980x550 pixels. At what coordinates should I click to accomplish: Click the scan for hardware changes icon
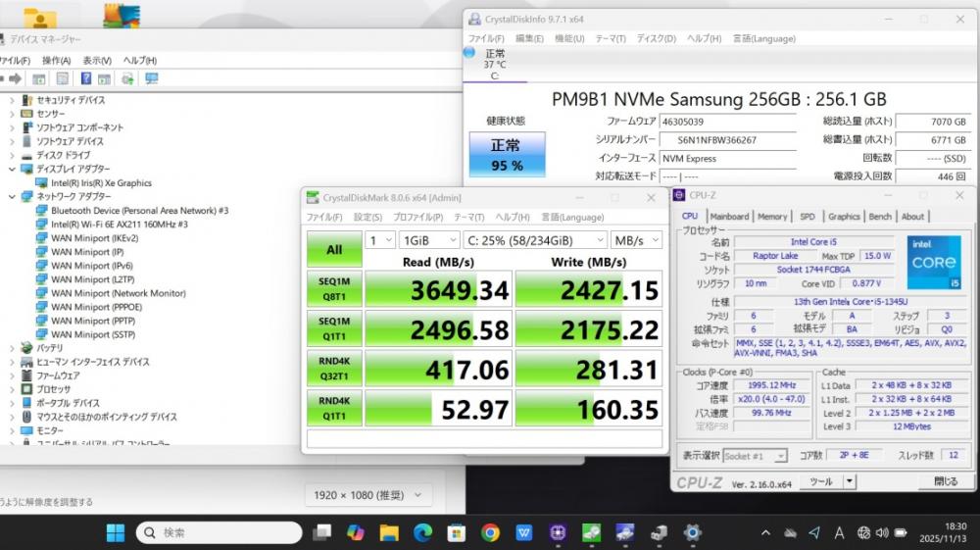point(151,78)
